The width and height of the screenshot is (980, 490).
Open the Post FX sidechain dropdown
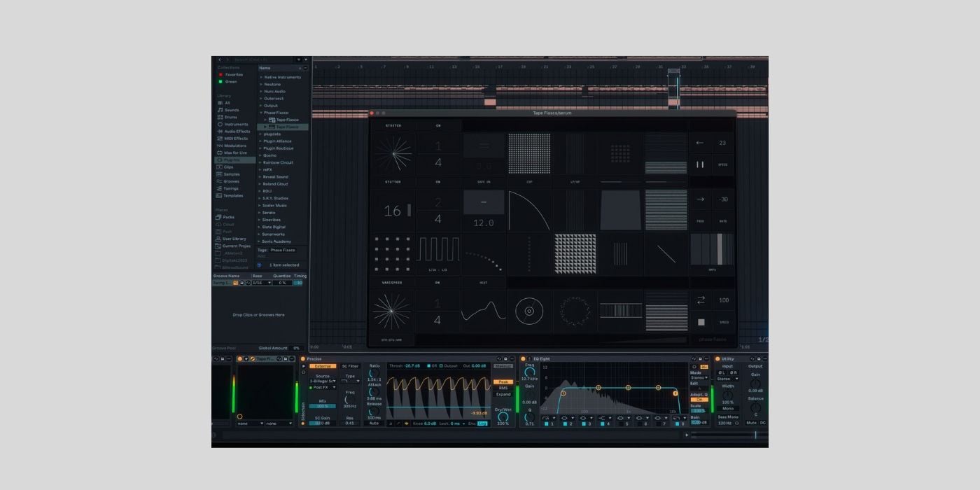tap(323, 387)
